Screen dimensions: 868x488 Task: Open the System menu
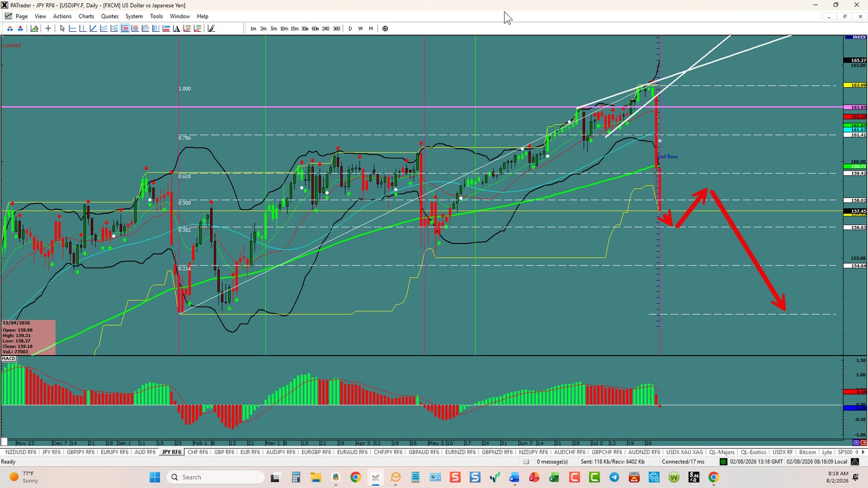pyautogui.click(x=134, y=16)
